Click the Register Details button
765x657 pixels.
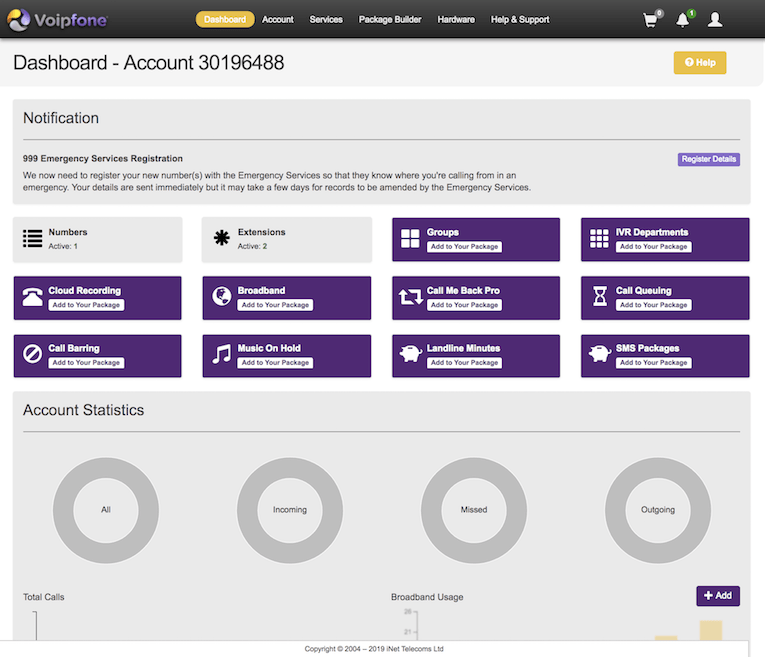click(x=708, y=159)
